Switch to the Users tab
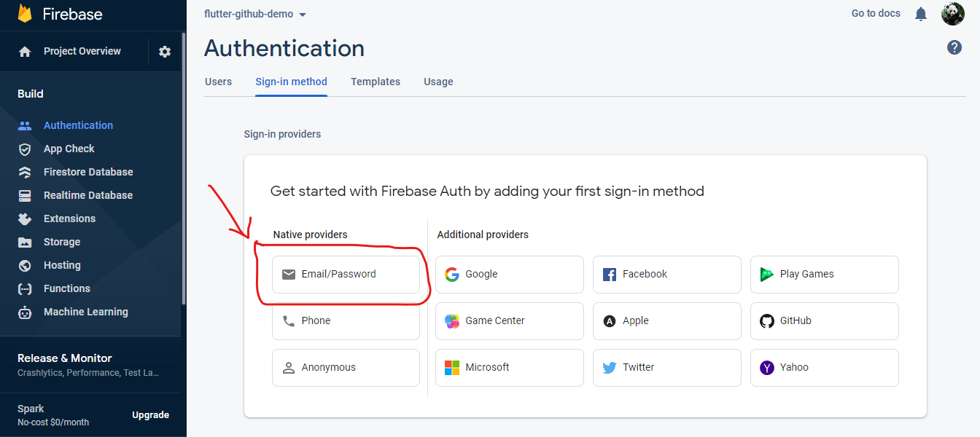 218,82
